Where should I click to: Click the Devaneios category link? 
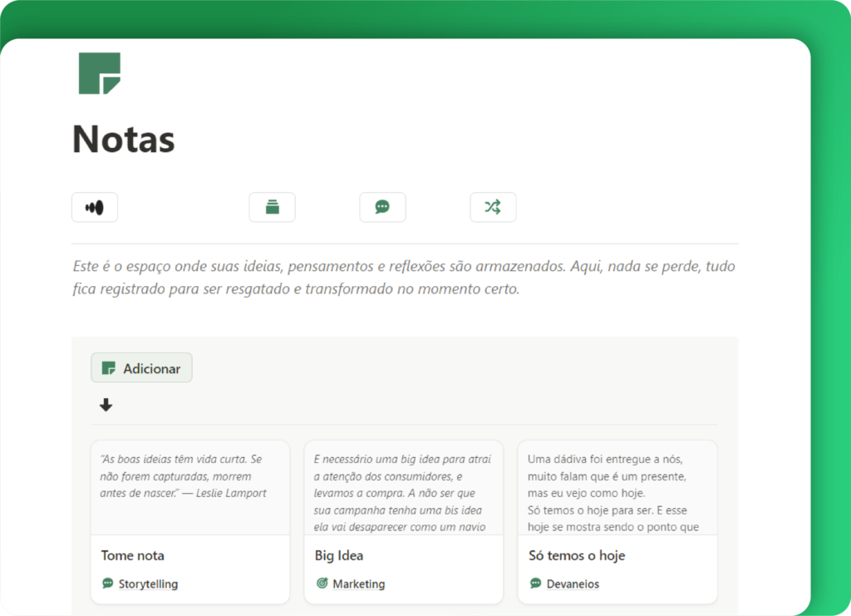[573, 584]
